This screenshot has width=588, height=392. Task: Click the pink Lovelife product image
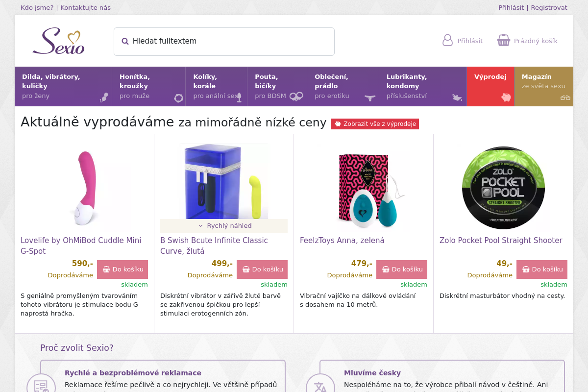tap(85, 188)
